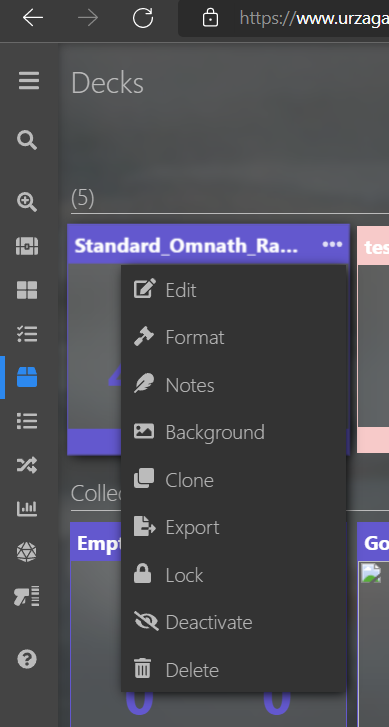Select Export from the deck menu
Screen dimensions: 389x727
[234, 527]
